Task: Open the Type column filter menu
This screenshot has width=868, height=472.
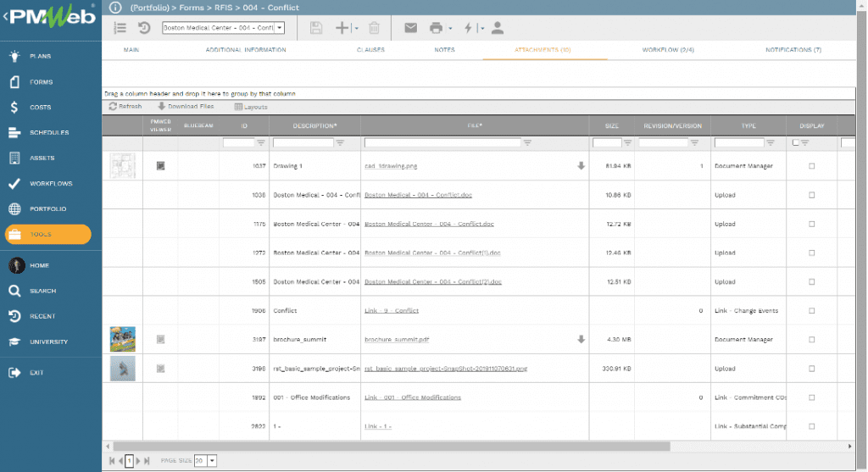Action: [771, 142]
